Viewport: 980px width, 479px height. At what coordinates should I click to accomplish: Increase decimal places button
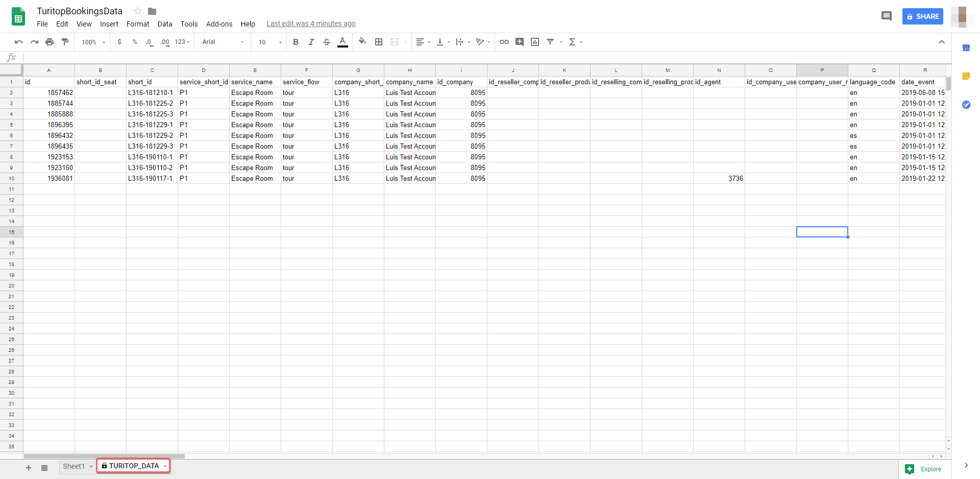165,42
